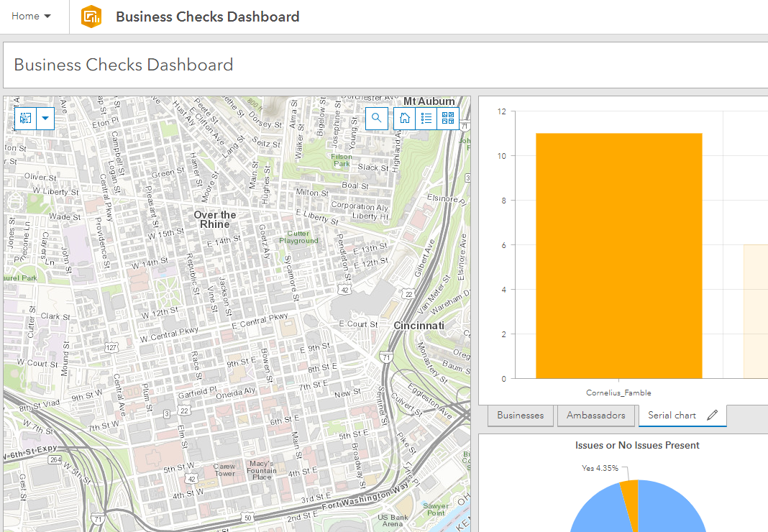Switch to the Businesses tab
Image resolution: width=768 pixels, height=532 pixels.
pyautogui.click(x=520, y=416)
